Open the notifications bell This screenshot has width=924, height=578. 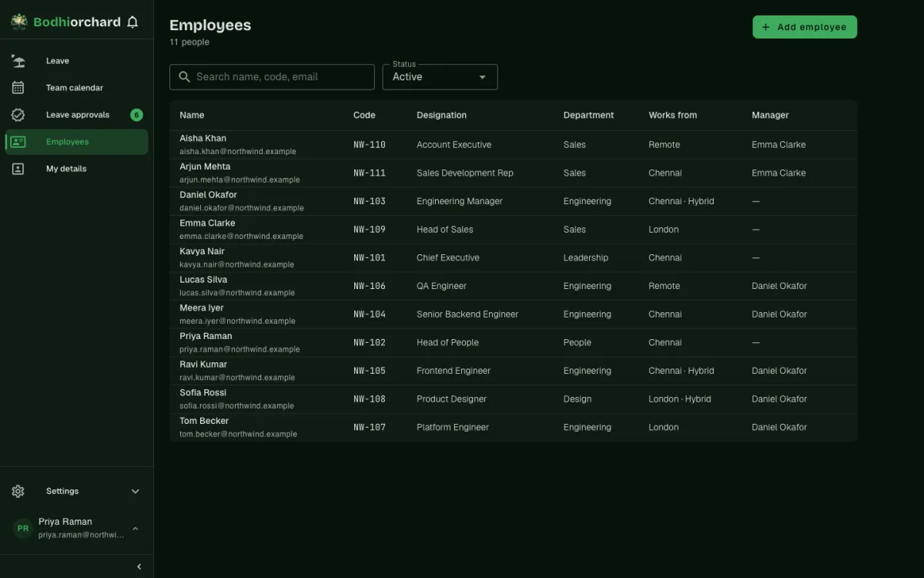[x=132, y=22]
